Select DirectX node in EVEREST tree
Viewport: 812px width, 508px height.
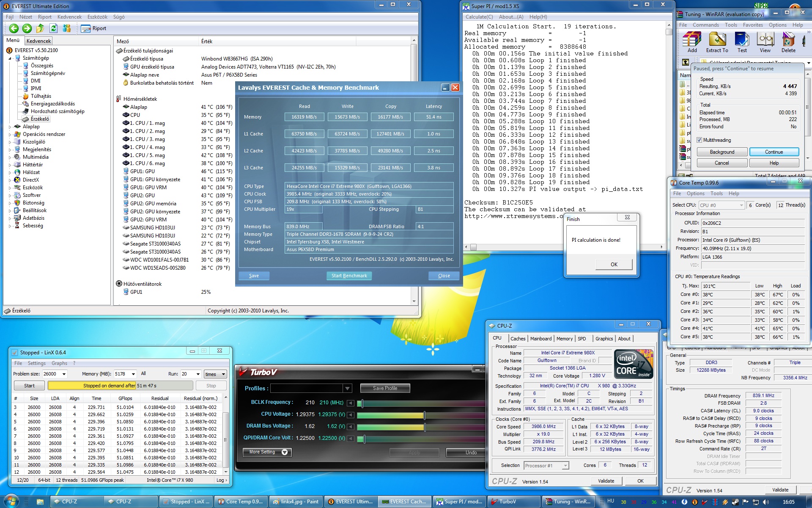point(30,180)
